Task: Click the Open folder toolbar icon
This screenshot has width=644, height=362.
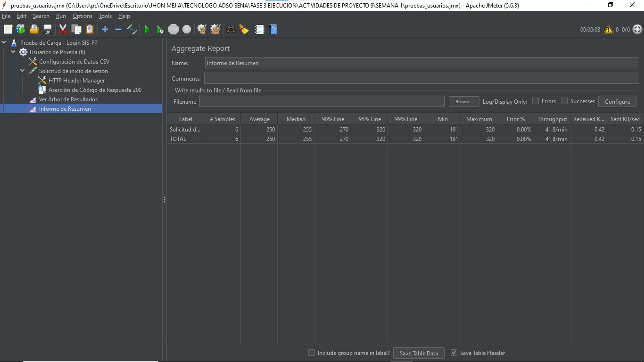Action: coord(34,29)
